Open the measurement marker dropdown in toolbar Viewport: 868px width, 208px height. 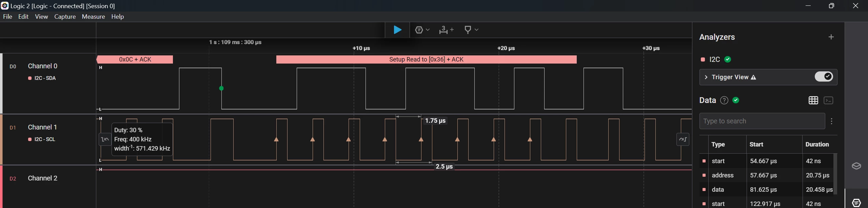point(471,30)
